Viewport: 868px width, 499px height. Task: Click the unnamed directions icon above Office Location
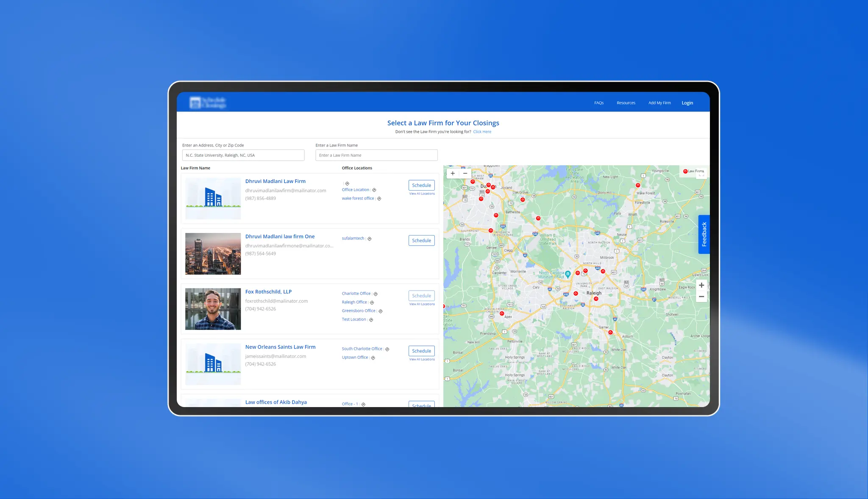(x=347, y=183)
